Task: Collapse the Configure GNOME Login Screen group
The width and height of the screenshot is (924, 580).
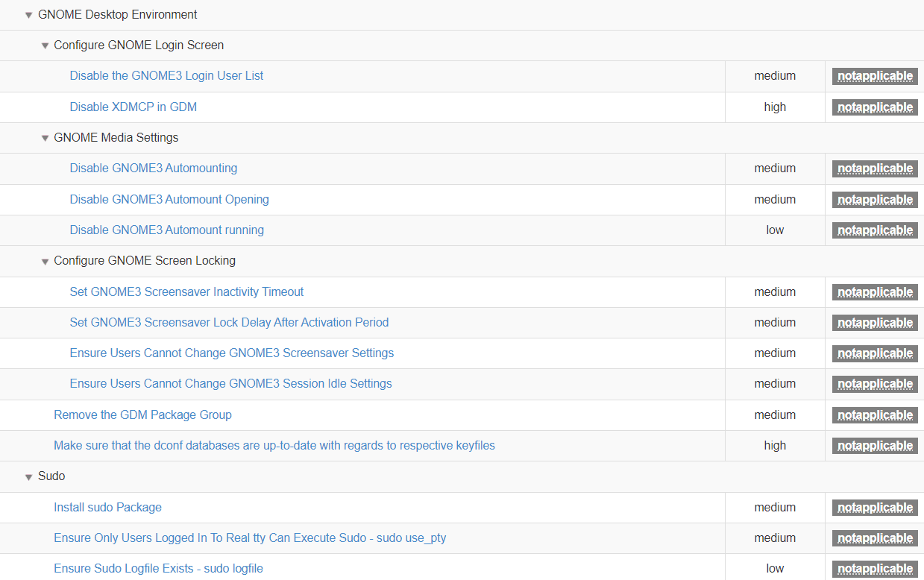Action: click(45, 45)
